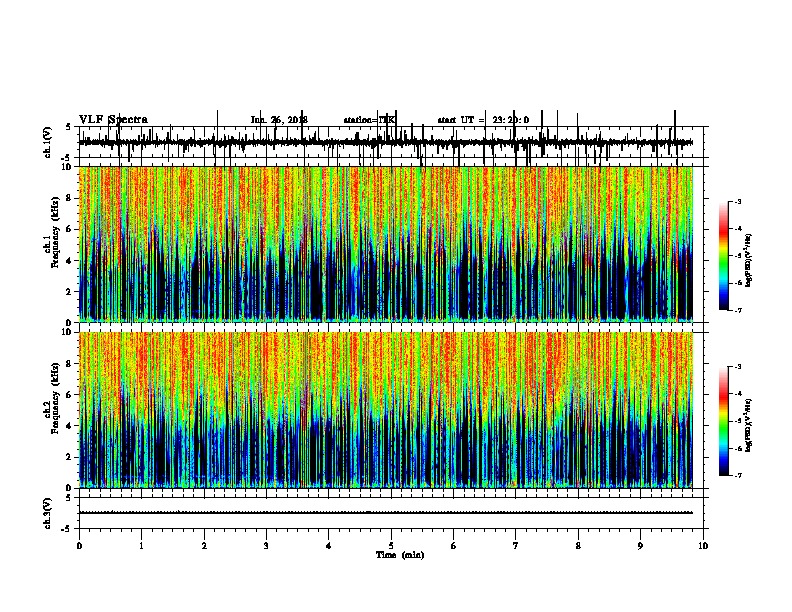This screenshot has width=792, height=612.
Task: Click the '-5' tick on ch.2 colorbar
Action: 737,421
